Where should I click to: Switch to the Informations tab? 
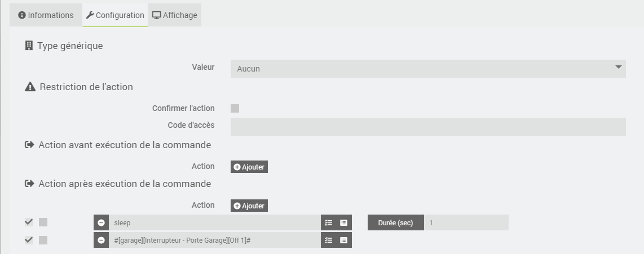click(x=46, y=15)
